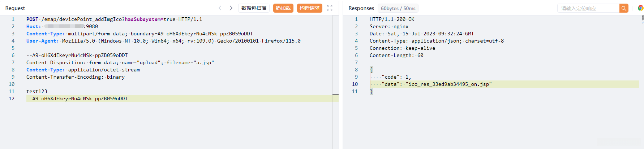Click the orange search magnifier button
The height and width of the screenshot is (149, 644).
tap(624, 8)
